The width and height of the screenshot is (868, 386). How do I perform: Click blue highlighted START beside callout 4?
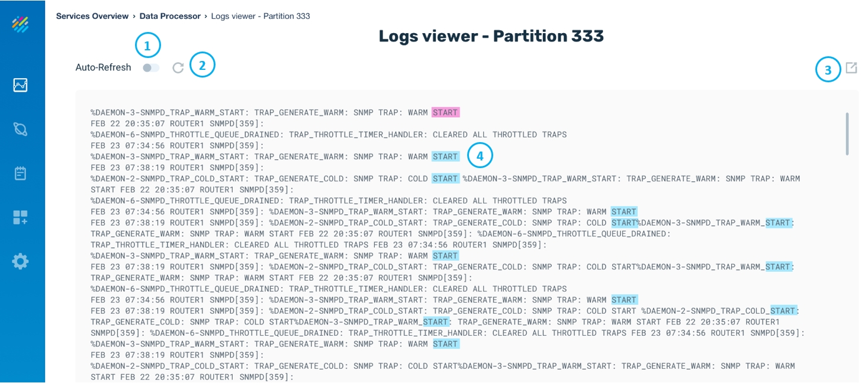pyautogui.click(x=445, y=157)
